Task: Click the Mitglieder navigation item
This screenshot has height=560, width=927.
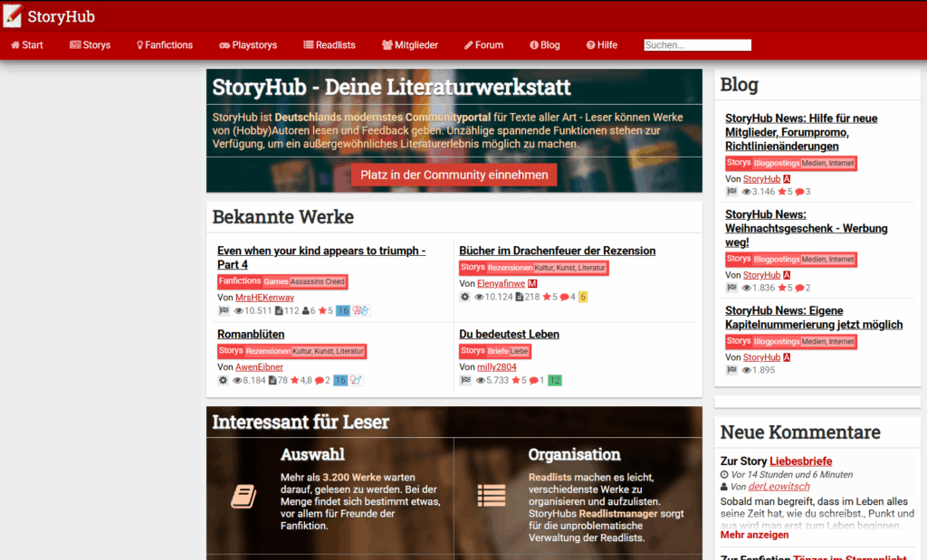Action: 409,45
